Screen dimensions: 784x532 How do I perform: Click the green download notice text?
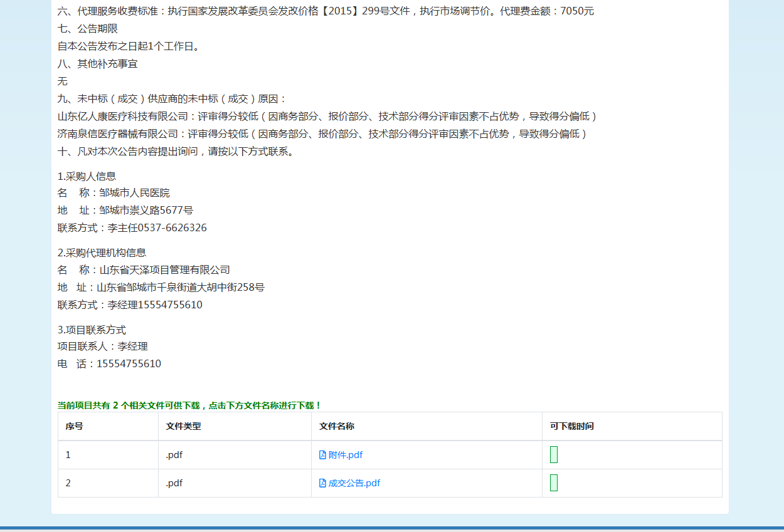(x=189, y=405)
